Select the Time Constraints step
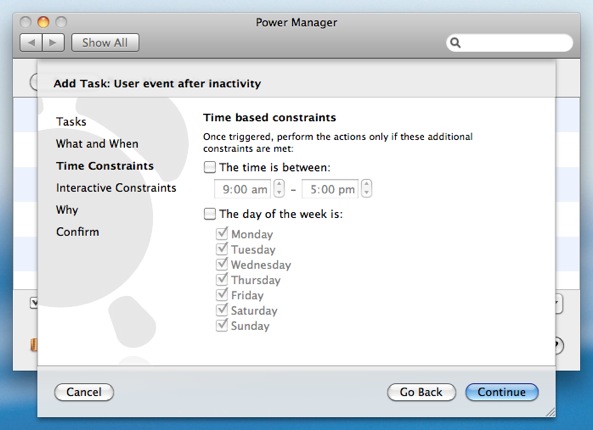Viewport: 593px width, 430px height. pyautogui.click(x=105, y=166)
